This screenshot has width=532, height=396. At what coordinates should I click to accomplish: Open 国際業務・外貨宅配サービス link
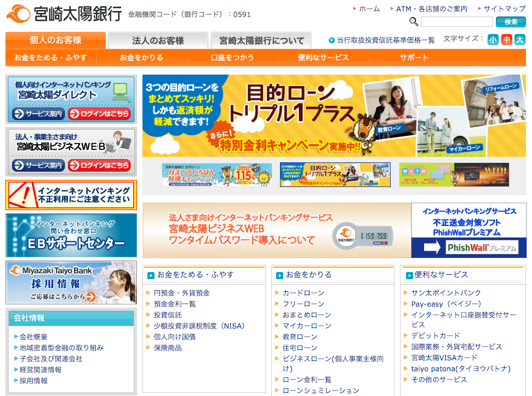click(x=457, y=347)
